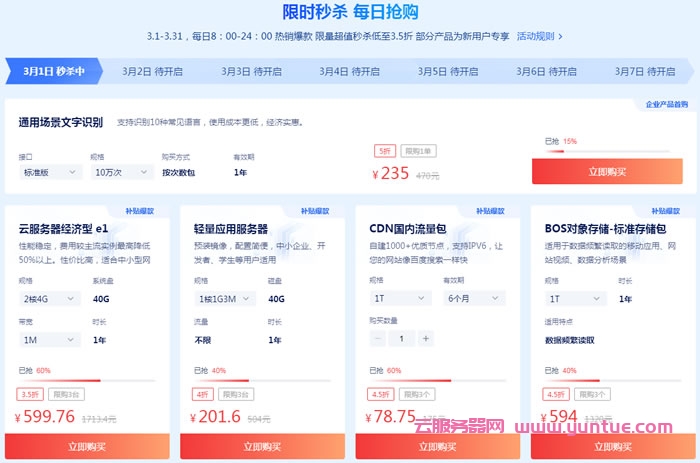Switch to the 3月4日 待开启 tab

tap(349, 72)
